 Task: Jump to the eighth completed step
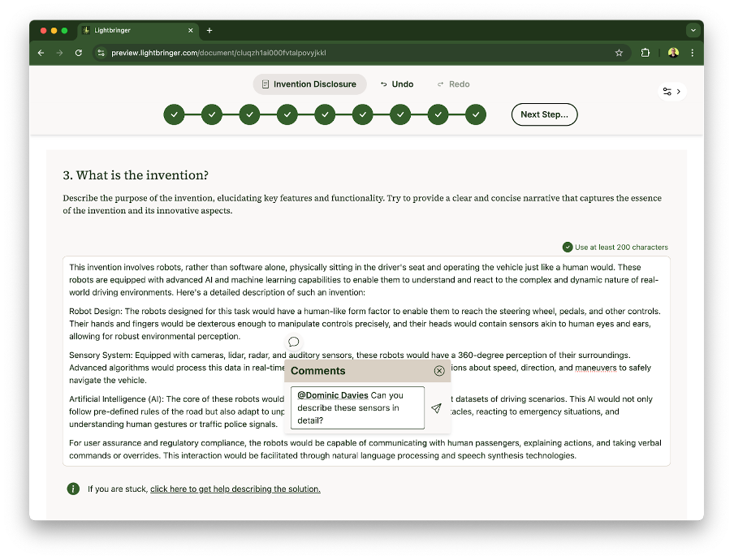coord(438,114)
